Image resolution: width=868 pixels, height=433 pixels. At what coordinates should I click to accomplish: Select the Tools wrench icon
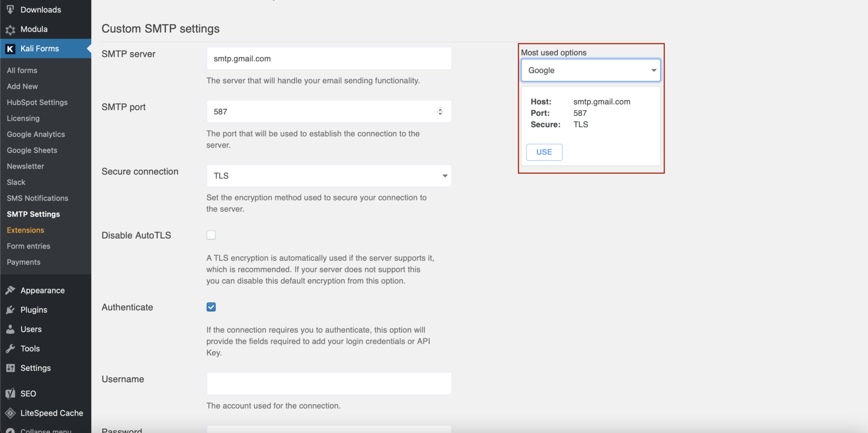(11, 348)
